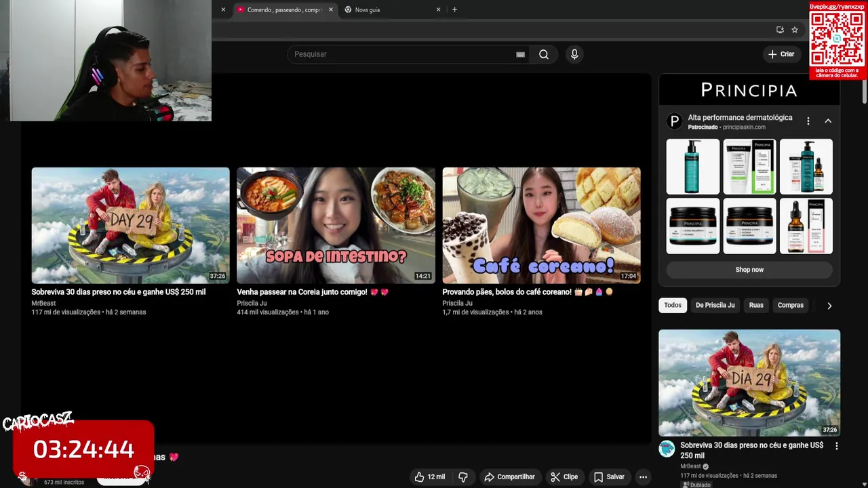This screenshot has width=868, height=488.
Task: Activate voice search microphone
Action: point(574,54)
